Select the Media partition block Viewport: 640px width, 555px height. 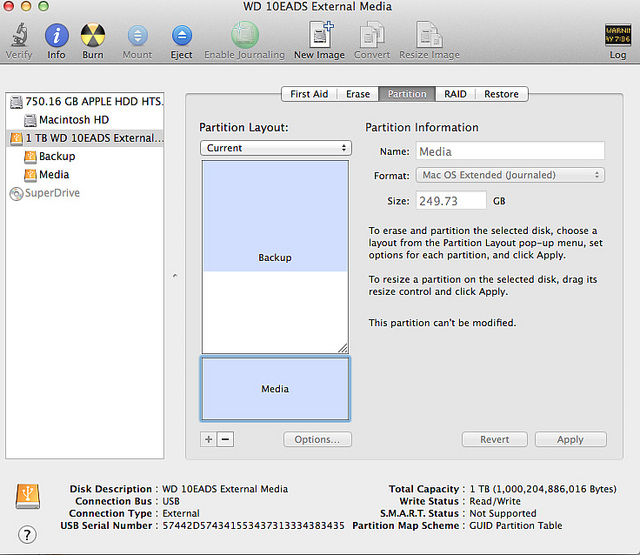[x=275, y=388]
